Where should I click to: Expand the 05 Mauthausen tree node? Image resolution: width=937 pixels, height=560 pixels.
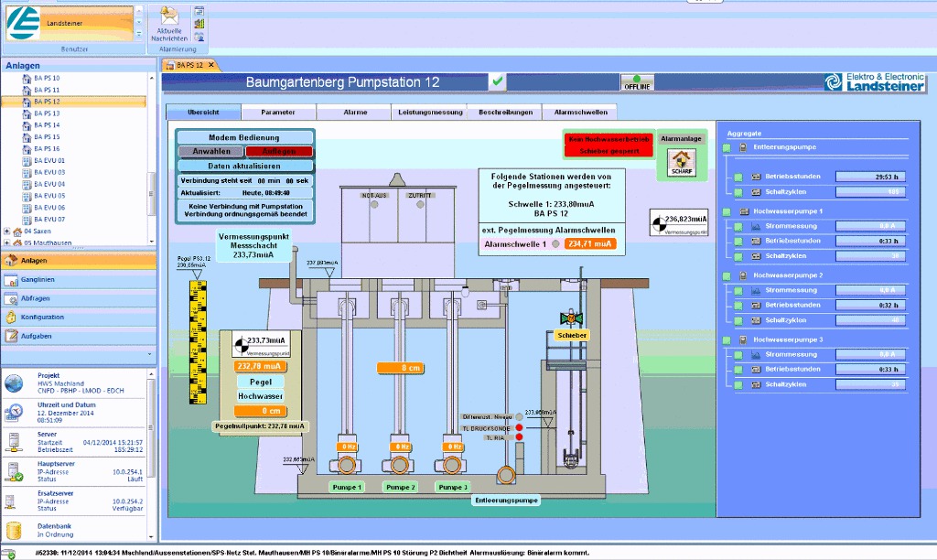[7, 243]
